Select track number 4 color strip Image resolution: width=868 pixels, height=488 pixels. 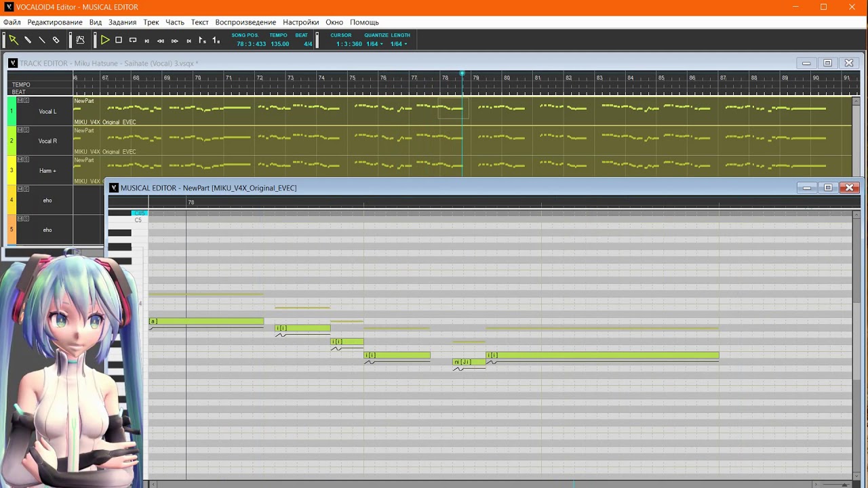12,200
